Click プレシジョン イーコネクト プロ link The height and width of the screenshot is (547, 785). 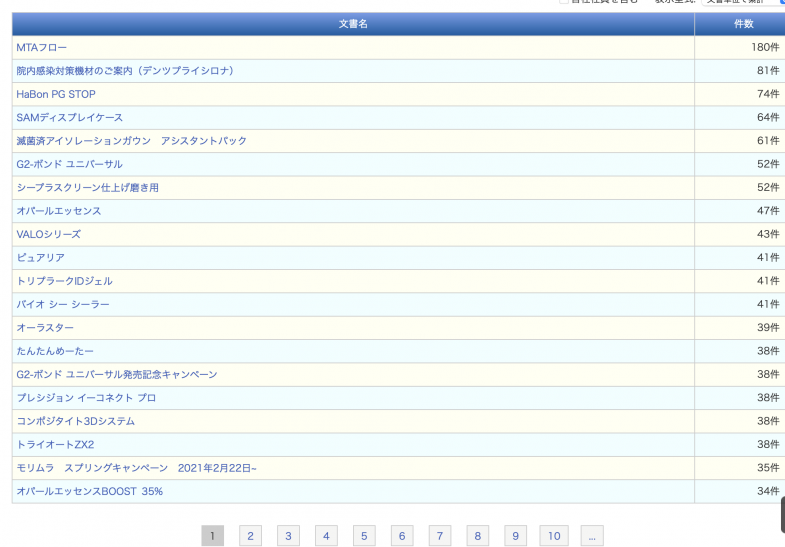click(86, 398)
